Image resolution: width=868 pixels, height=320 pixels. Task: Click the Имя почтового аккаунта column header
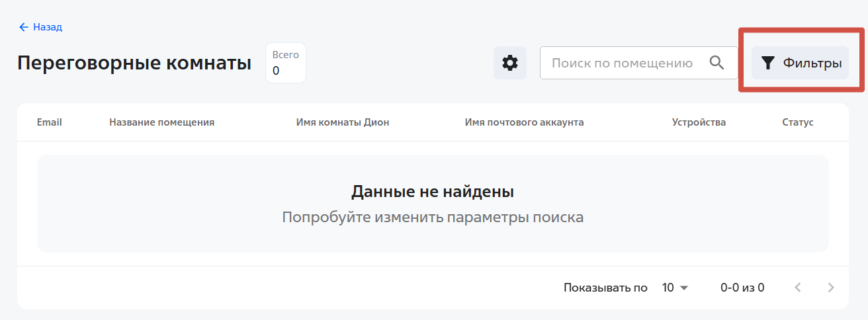pos(525,122)
